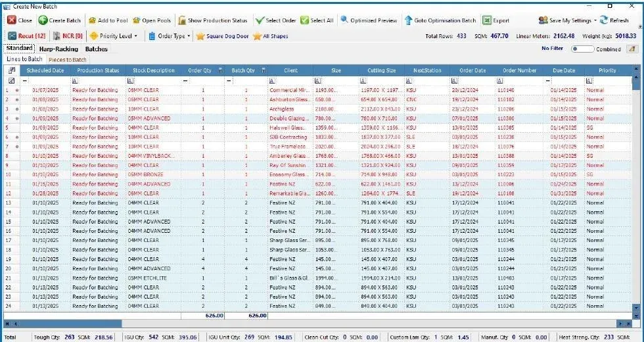Click the Recut scissors icon
The width and height of the screenshot is (644, 342).
pyautogui.click(x=12, y=36)
